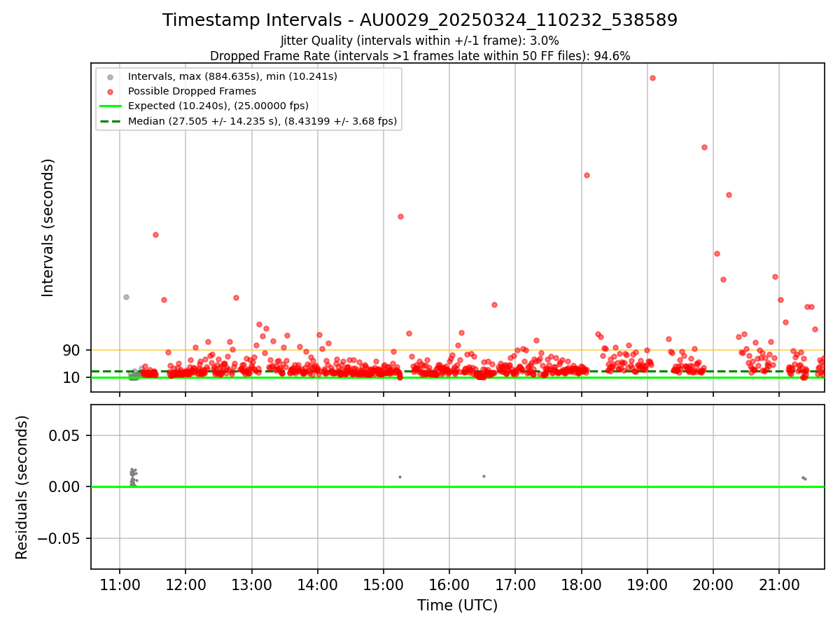The image size is (840, 630).
Task: Click the red outlier point just after 18:00
Action: (x=587, y=175)
